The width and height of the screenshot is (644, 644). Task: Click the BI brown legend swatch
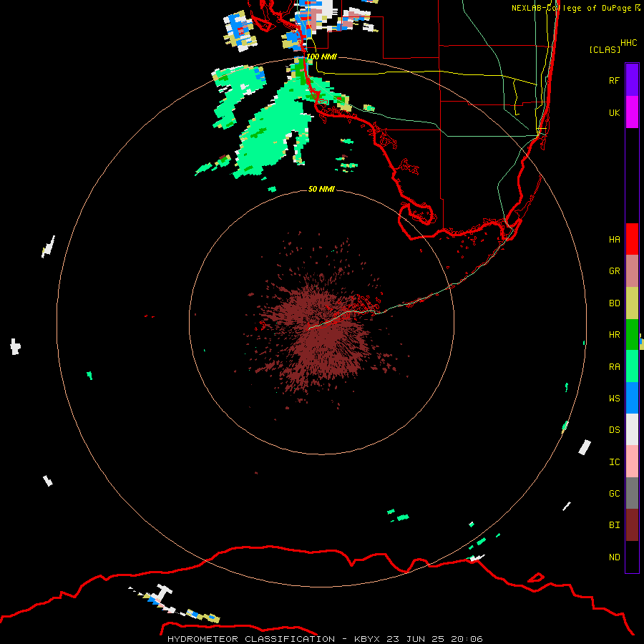click(632, 525)
